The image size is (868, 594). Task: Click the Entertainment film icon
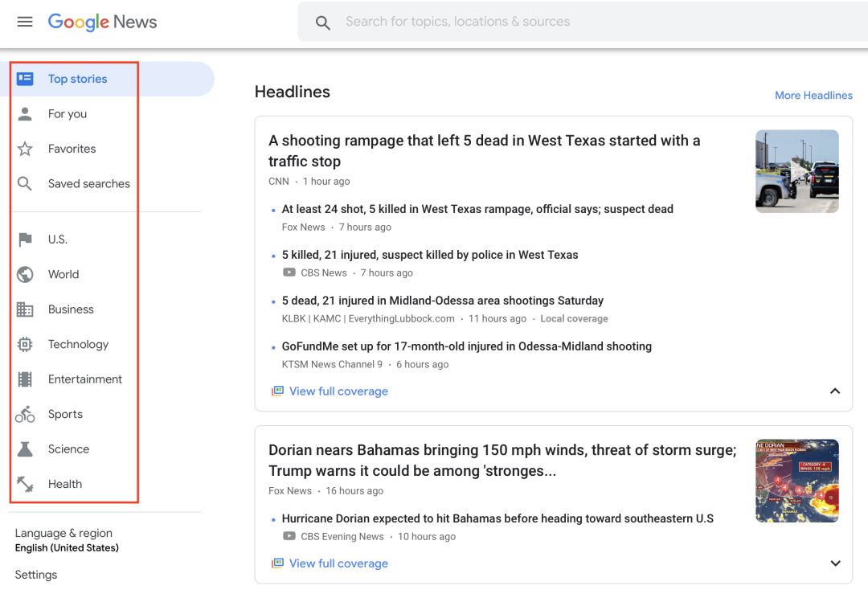pyautogui.click(x=25, y=379)
